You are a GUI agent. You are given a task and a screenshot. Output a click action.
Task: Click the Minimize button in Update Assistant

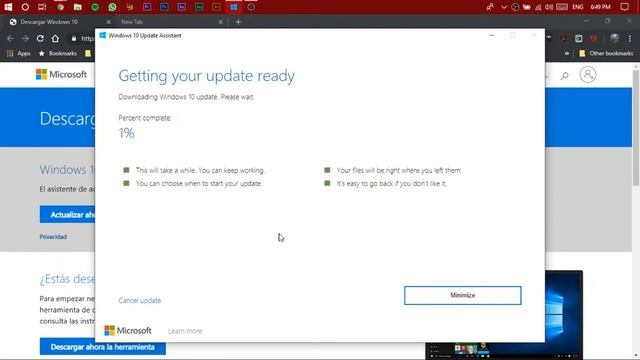pyautogui.click(x=462, y=295)
